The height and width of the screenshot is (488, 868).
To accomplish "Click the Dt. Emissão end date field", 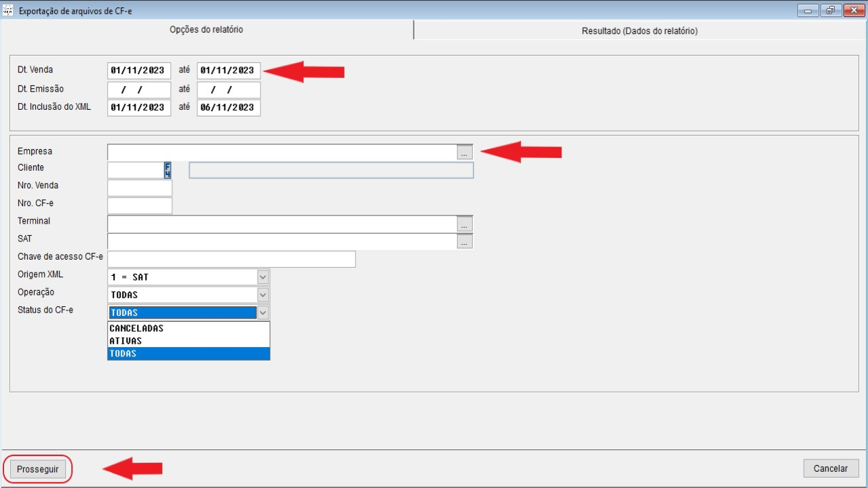I will (x=229, y=89).
